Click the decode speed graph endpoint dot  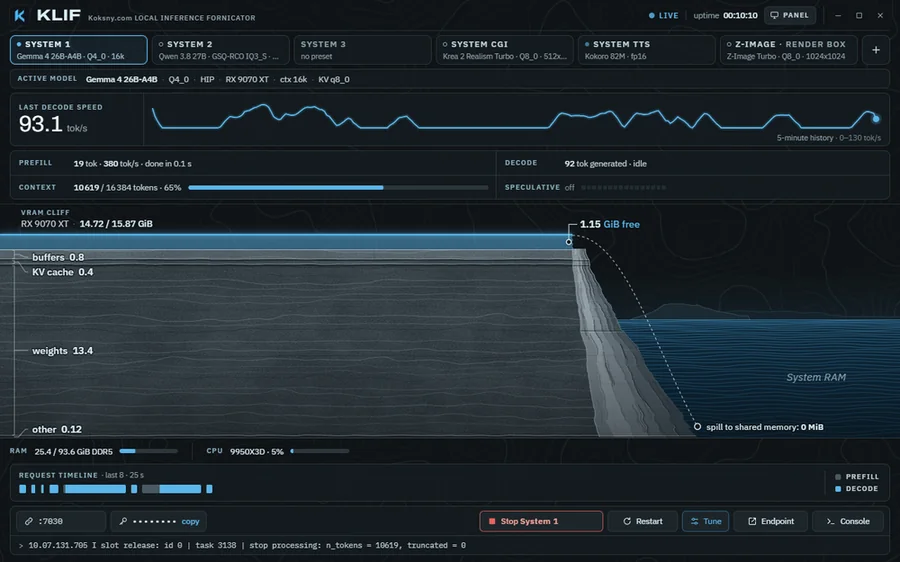click(876, 119)
